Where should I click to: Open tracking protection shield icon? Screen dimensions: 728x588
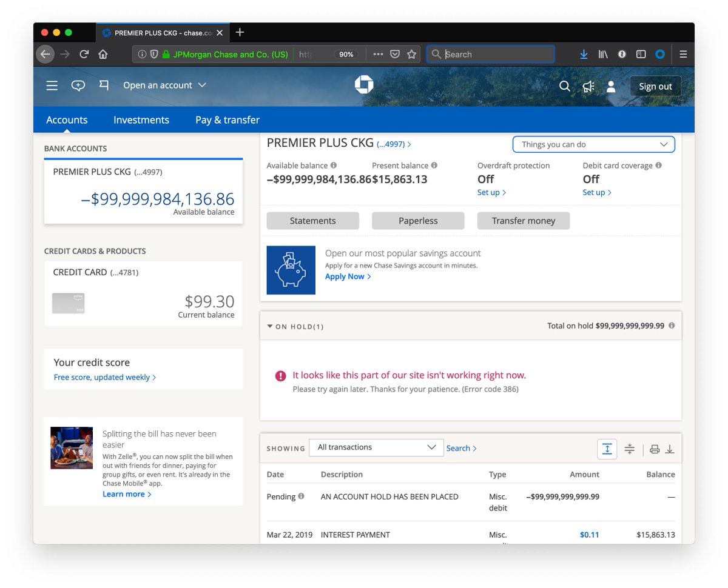[x=153, y=54]
